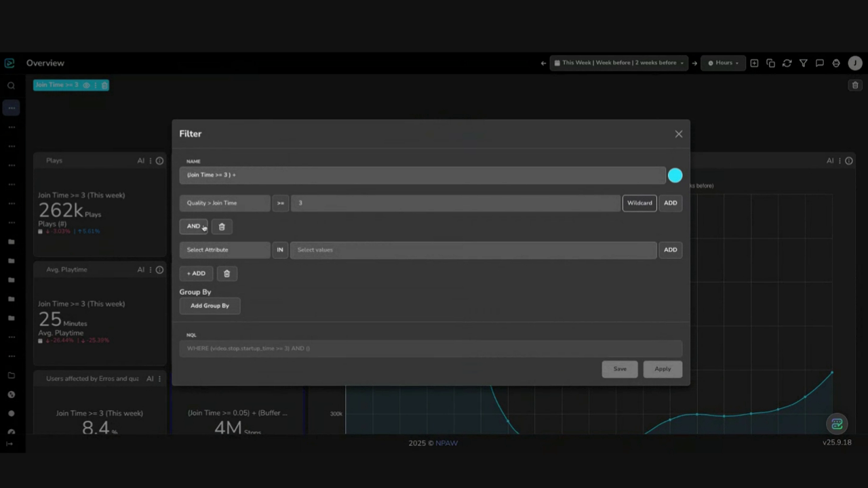
Task: Click Add Group By button
Action: point(210,306)
